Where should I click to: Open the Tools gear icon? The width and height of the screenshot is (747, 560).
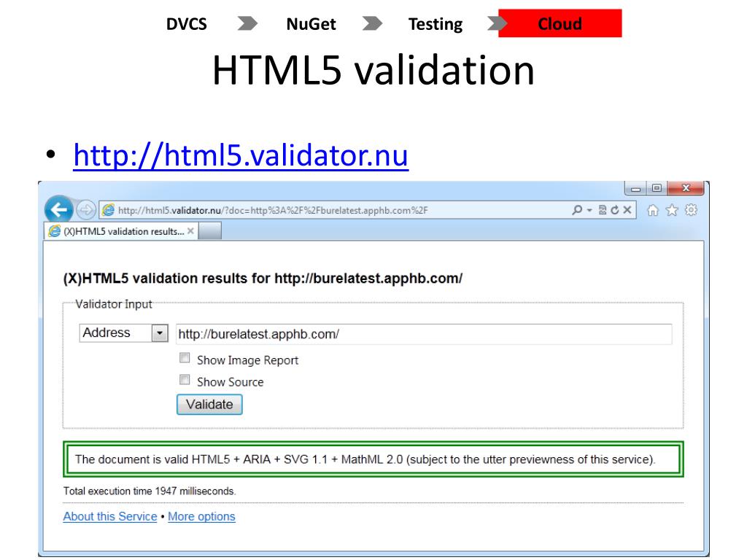point(692,210)
